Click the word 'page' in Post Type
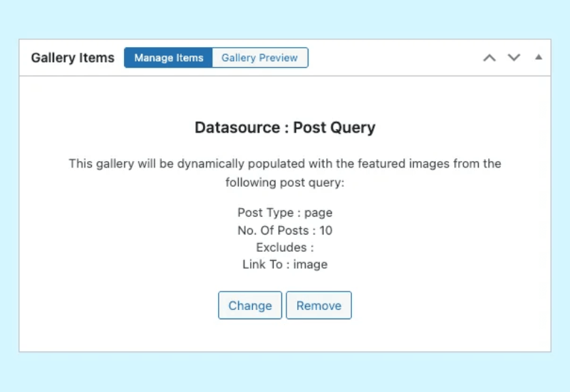Screen dimensions: 570x392 tap(319, 212)
